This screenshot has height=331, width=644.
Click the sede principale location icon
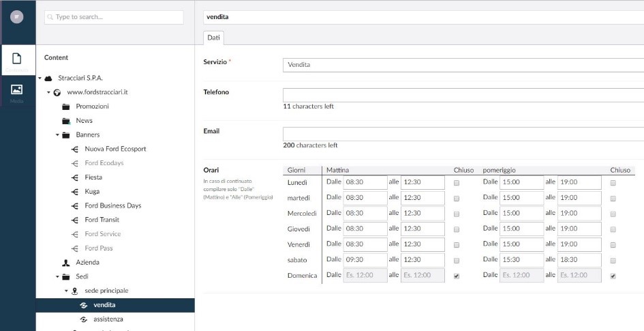tap(75, 291)
